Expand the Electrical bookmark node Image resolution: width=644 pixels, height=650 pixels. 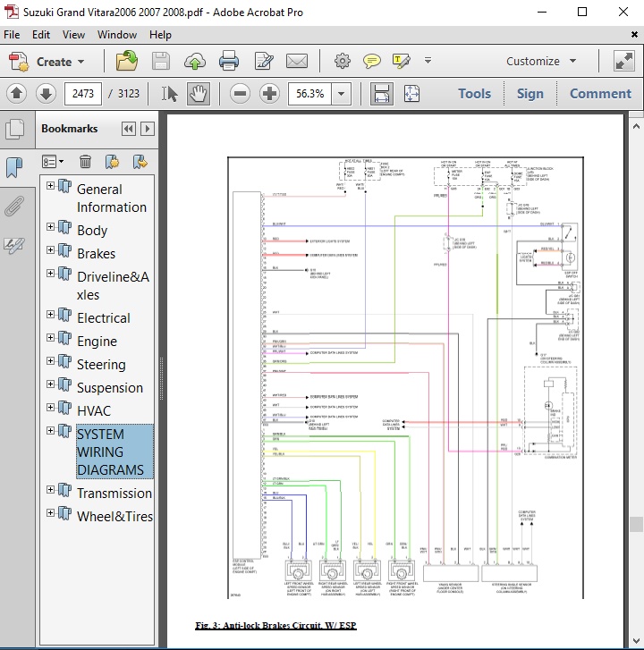pyautogui.click(x=50, y=314)
